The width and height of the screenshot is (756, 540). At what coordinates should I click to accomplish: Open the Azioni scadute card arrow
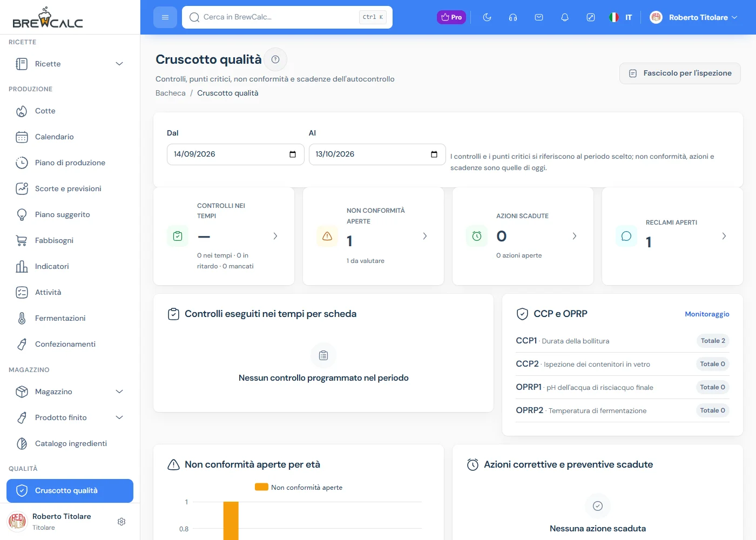point(575,236)
